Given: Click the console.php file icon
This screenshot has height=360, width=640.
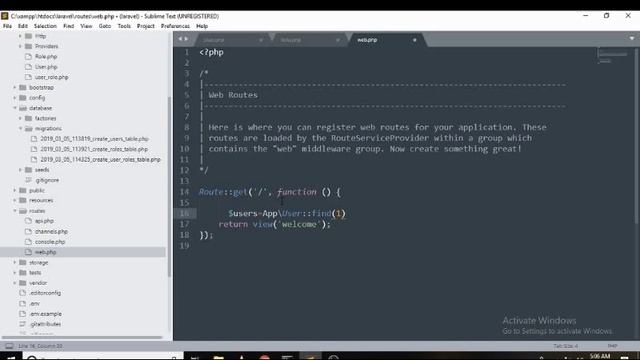Looking at the screenshot, I should 28,242.
